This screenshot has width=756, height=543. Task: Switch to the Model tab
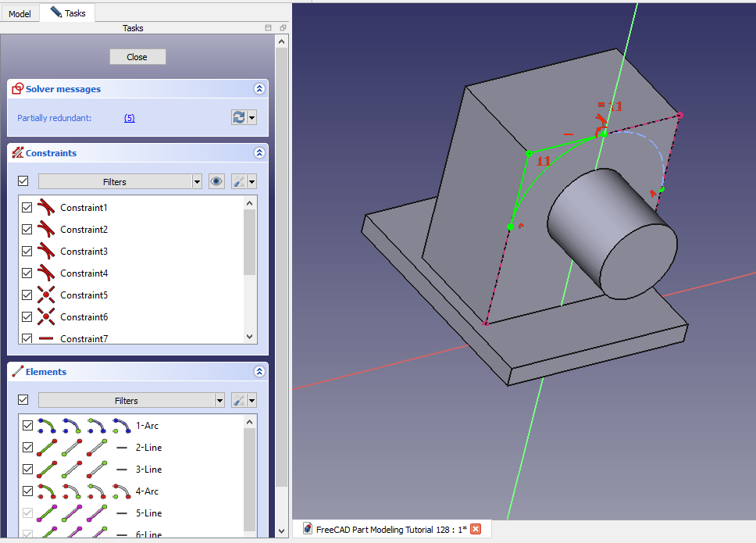[x=20, y=13]
